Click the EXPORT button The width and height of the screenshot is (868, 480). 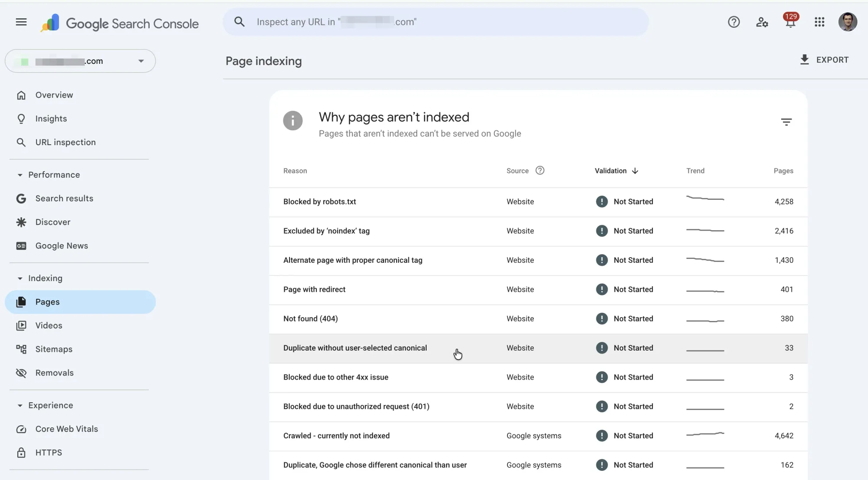[824, 60]
